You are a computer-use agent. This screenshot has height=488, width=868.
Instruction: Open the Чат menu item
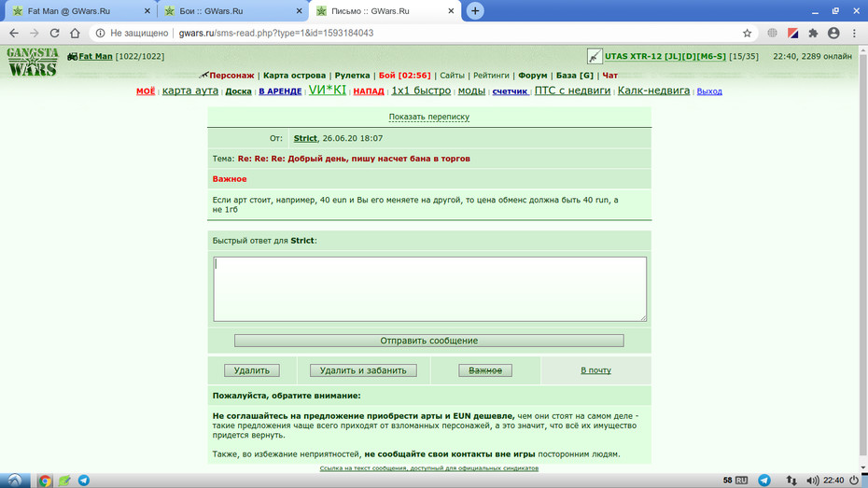[x=610, y=76]
